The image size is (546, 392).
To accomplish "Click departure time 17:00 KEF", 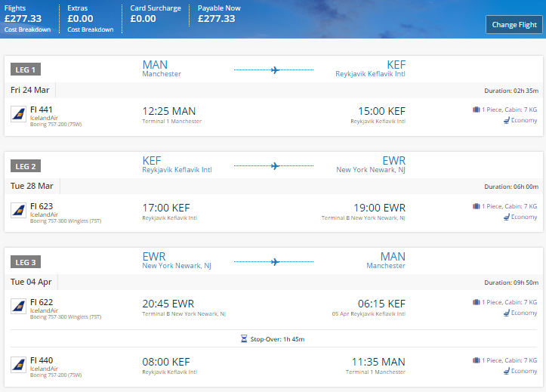I will 166,208.
